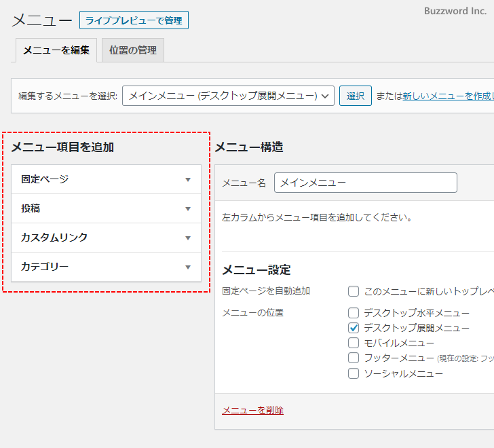Check the フッターメニュー location box
Image resolution: width=494 pixels, height=448 pixels.
tap(354, 358)
